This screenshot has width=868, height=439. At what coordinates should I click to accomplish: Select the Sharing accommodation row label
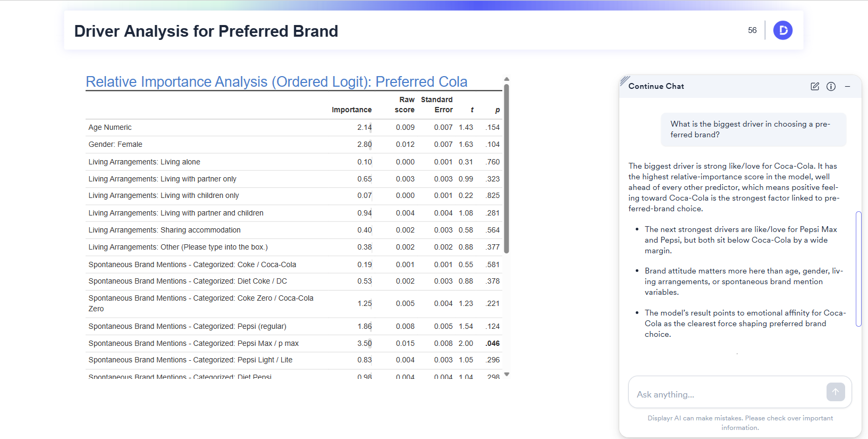point(164,230)
